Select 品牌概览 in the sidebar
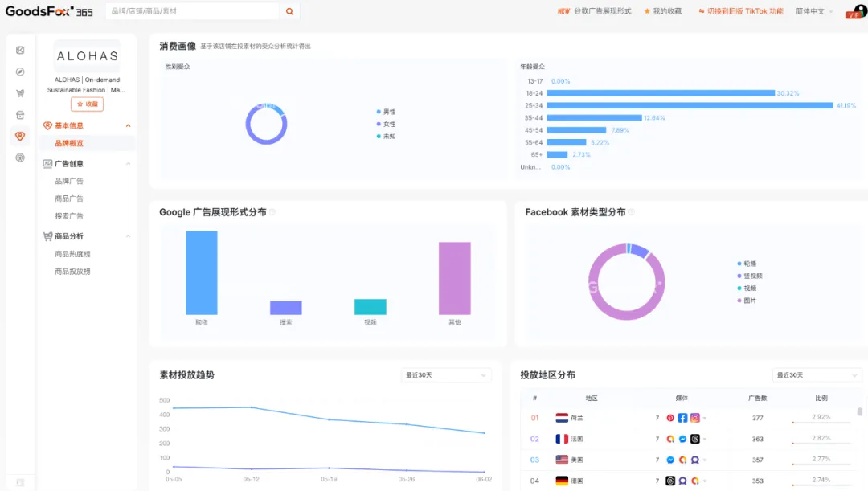This screenshot has width=868, height=491. [x=69, y=143]
